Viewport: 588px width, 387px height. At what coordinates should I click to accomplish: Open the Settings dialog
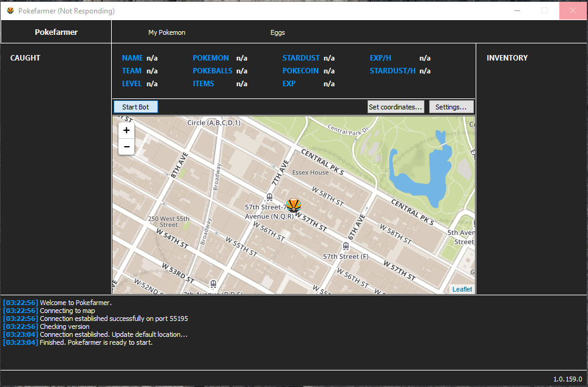click(x=451, y=107)
